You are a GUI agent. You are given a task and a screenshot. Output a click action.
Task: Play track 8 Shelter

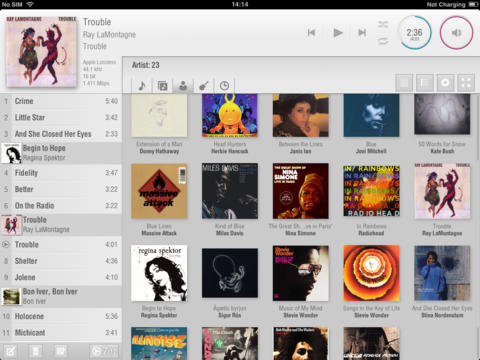61,261
